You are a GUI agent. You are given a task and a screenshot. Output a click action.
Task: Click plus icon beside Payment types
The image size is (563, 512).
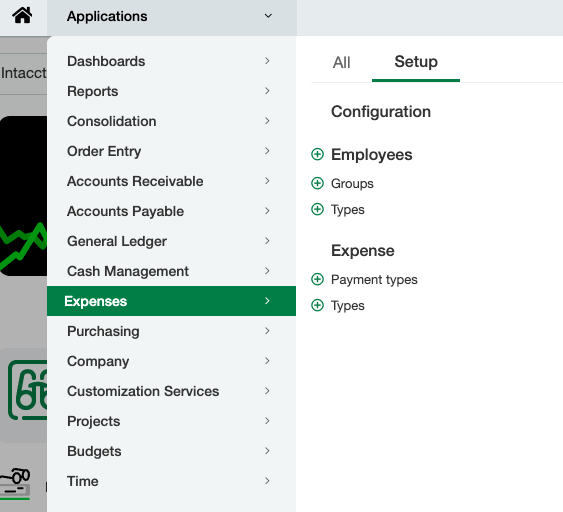point(317,279)
